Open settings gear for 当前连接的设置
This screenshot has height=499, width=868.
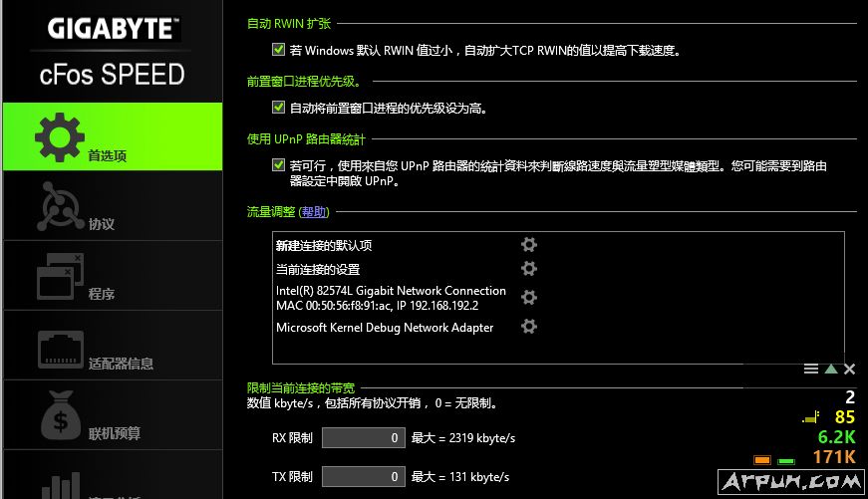[528, 269]
